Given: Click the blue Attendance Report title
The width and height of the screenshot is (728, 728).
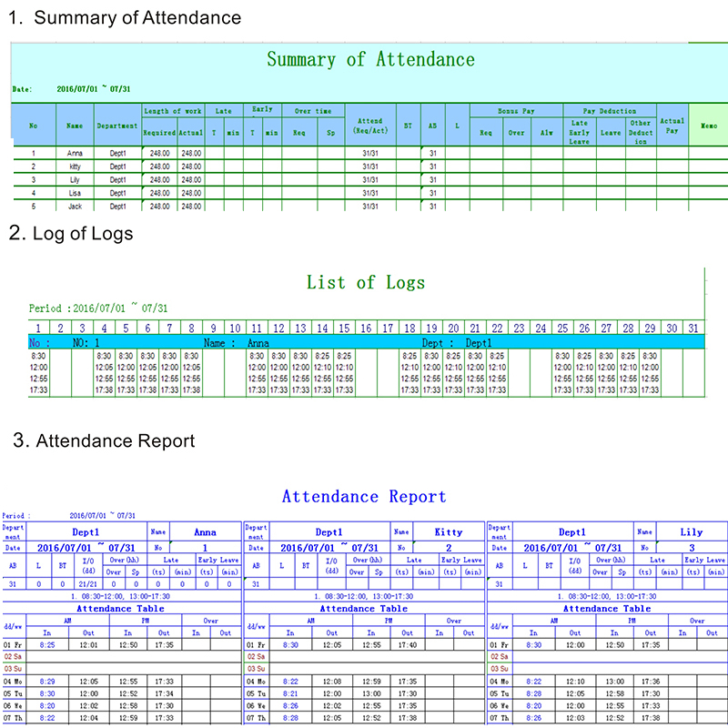Looking at the screenshot, I should pyautogui.click(x=364, y=497).
